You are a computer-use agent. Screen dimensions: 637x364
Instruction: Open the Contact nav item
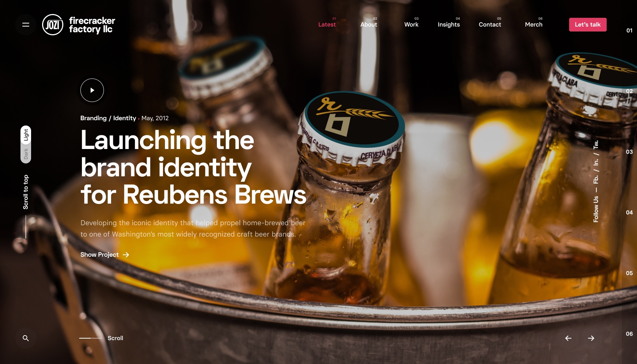[490, 24]
